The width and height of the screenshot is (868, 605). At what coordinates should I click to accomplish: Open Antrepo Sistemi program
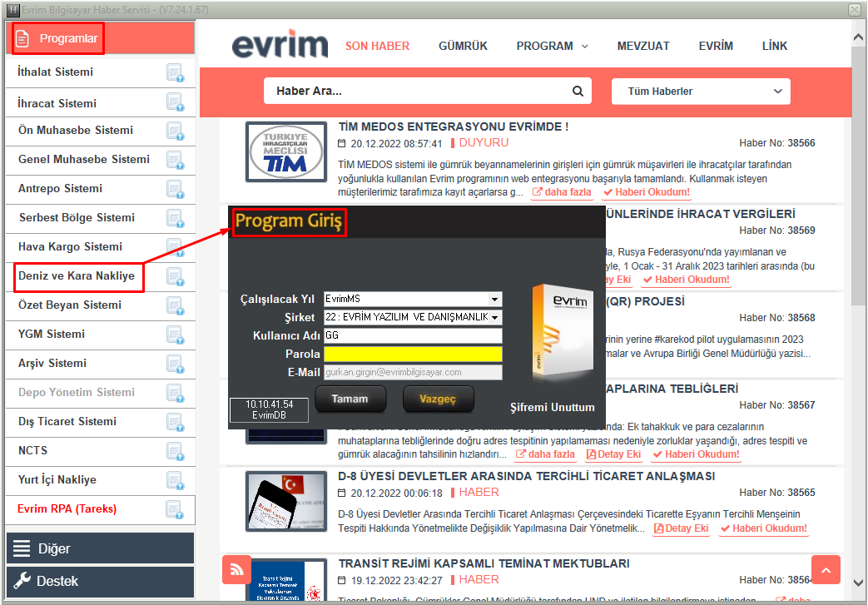coord(61,188)
